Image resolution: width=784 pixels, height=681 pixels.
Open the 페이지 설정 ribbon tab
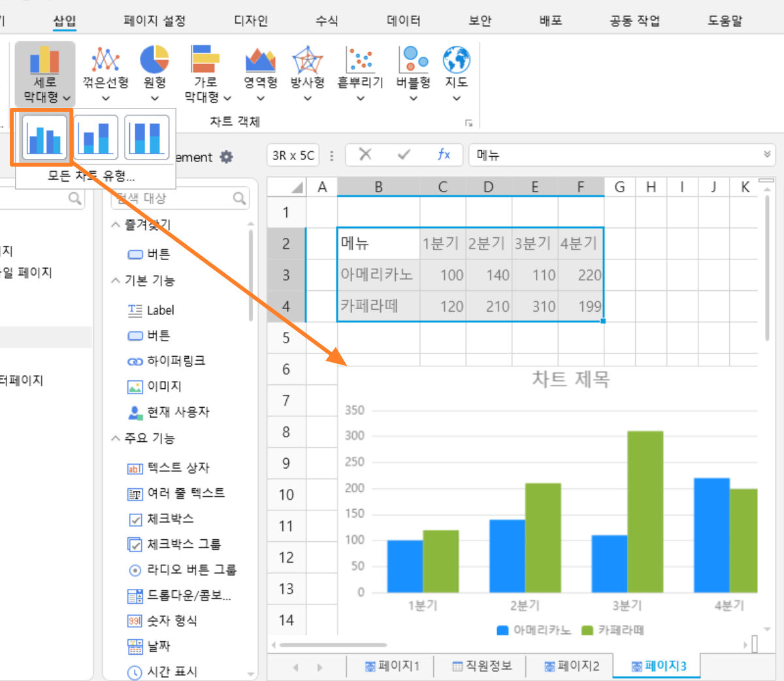click(x=155, y=21)
